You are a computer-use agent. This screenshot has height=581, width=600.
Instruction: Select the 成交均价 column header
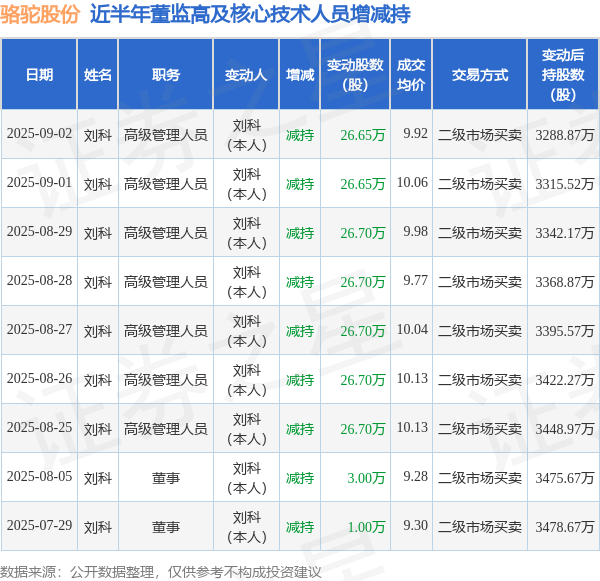[411, 75]
